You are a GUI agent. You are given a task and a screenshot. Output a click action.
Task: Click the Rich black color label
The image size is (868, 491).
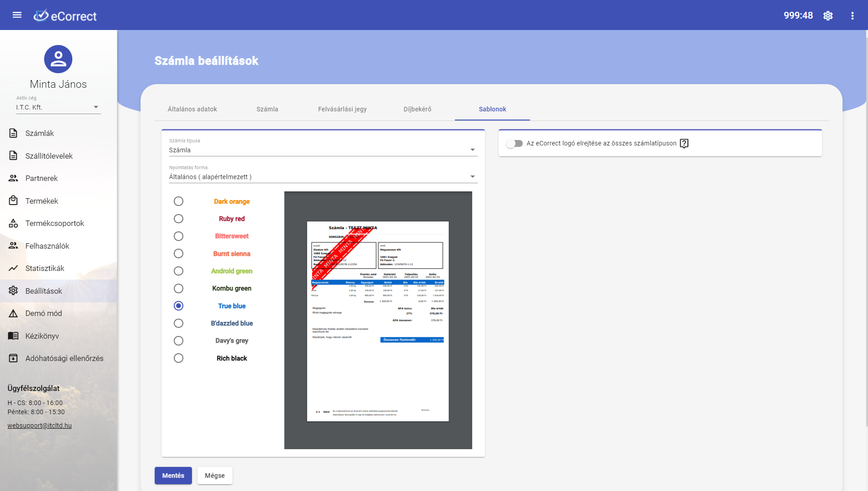[x=232, y=358]
